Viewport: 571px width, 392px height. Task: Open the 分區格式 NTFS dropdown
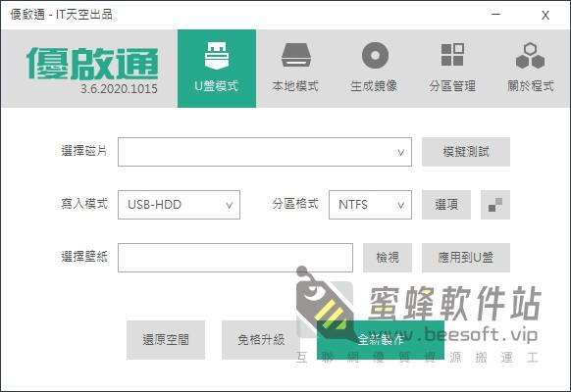point(370,205)
